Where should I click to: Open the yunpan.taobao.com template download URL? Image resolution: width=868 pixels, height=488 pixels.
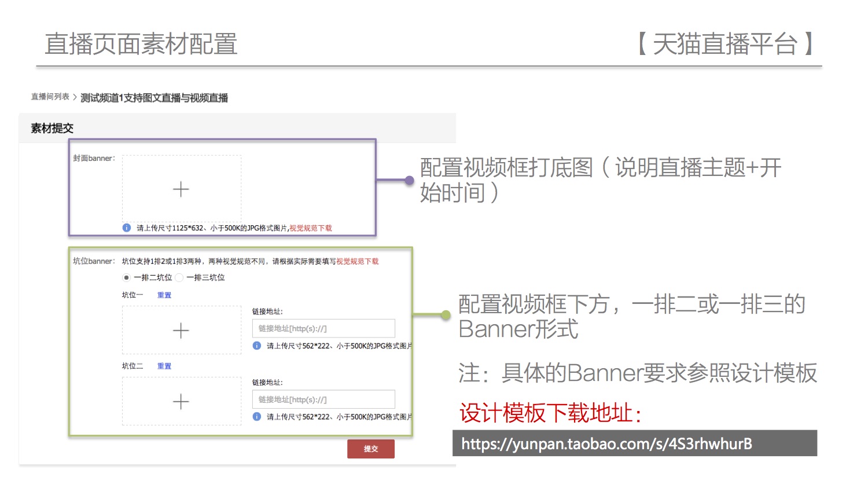point(606,444)
